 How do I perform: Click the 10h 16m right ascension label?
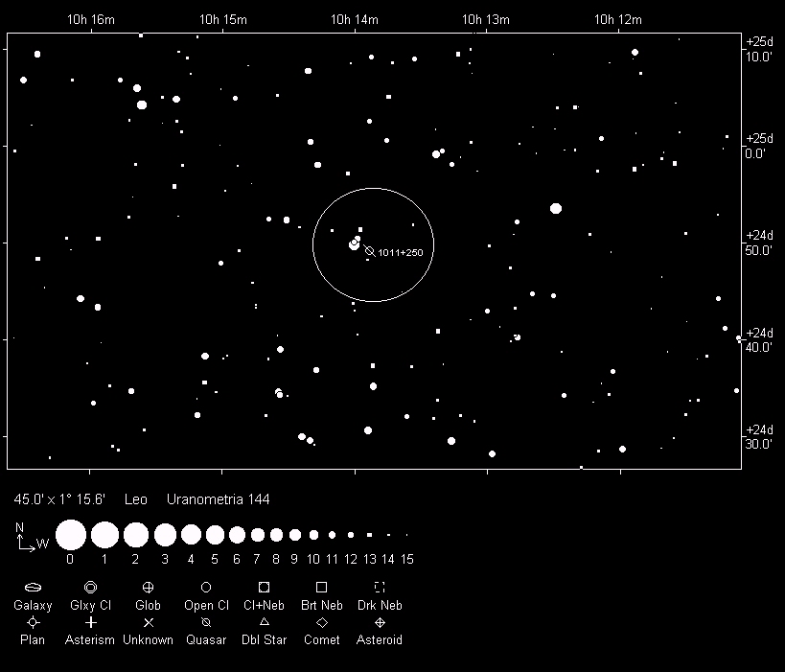click(x=91, y=19)
